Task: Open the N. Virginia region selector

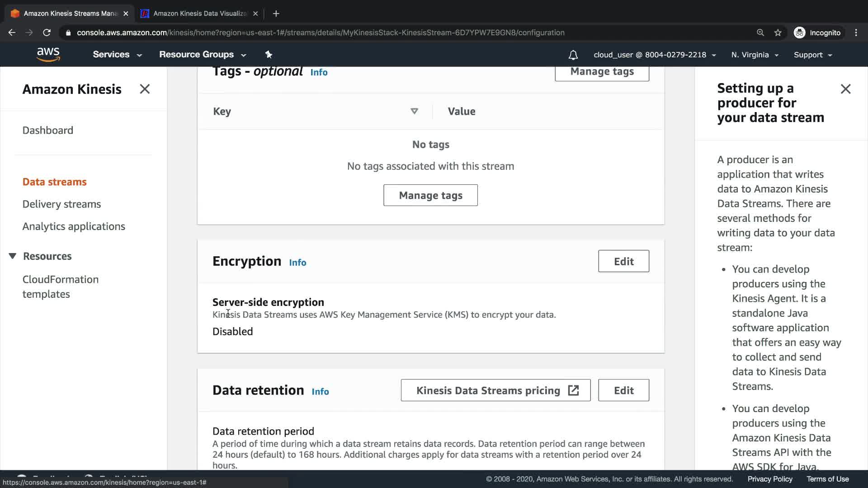Action: click(x=755, y=55)
